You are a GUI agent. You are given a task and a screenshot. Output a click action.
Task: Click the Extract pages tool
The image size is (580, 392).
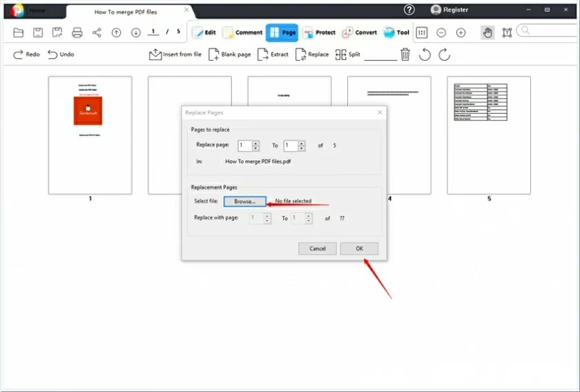point(273,55)
